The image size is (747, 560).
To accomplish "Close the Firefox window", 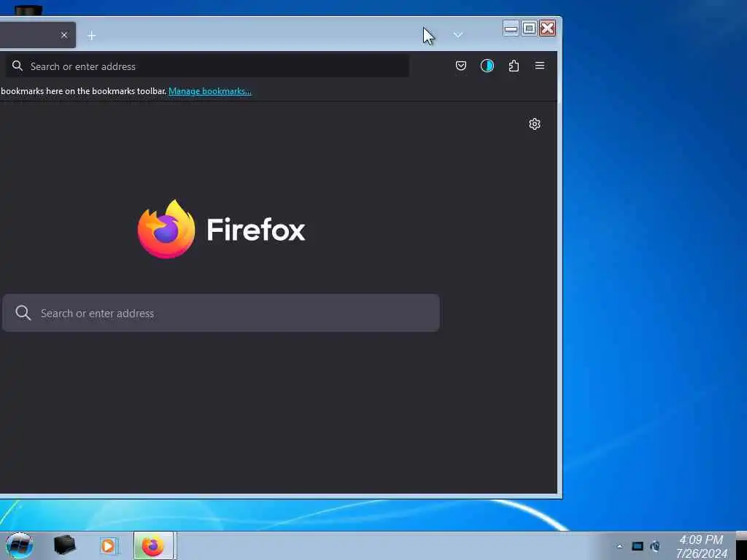I will coord(547,28).
